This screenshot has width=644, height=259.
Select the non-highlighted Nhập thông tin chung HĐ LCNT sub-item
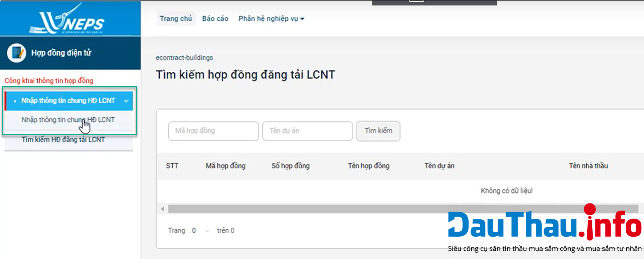click(68, 120)
